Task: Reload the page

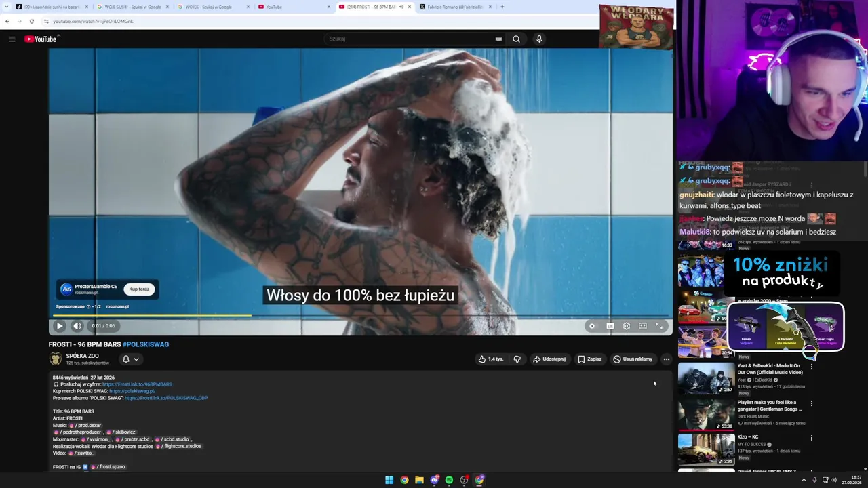Action: pyautogui.click(x=31, y=21)
